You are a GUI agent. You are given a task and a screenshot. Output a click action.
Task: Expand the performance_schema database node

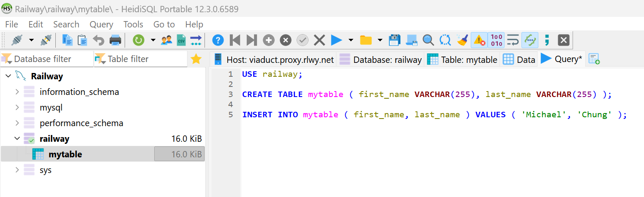coord(17,123)
